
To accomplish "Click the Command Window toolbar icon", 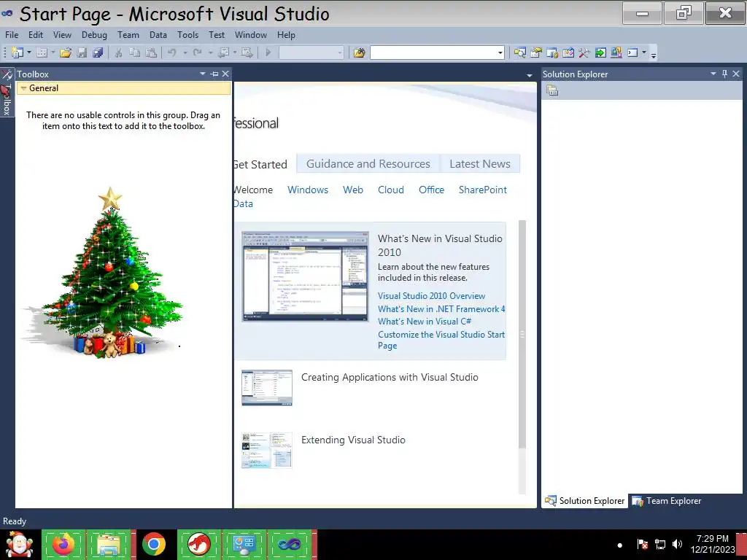I will [x=632, y=52].
